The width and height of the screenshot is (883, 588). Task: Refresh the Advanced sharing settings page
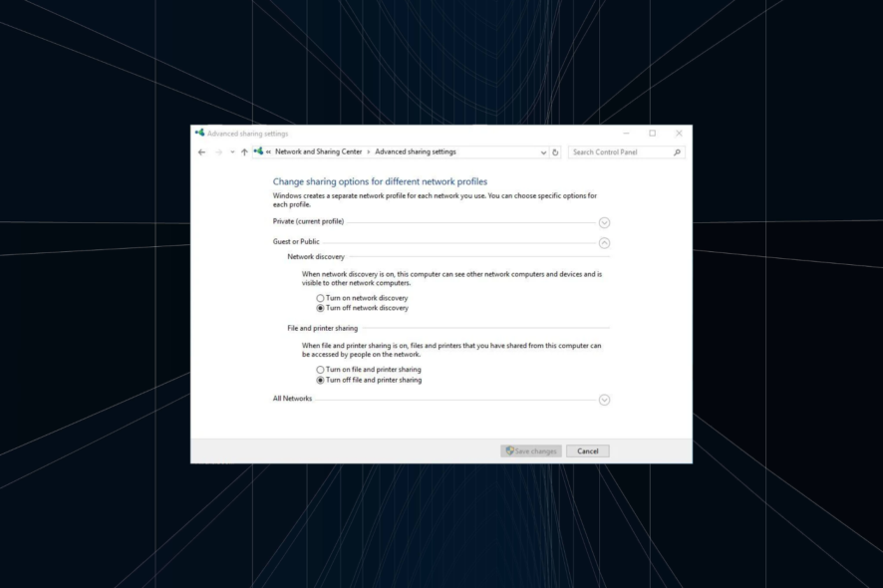point(555,152)
